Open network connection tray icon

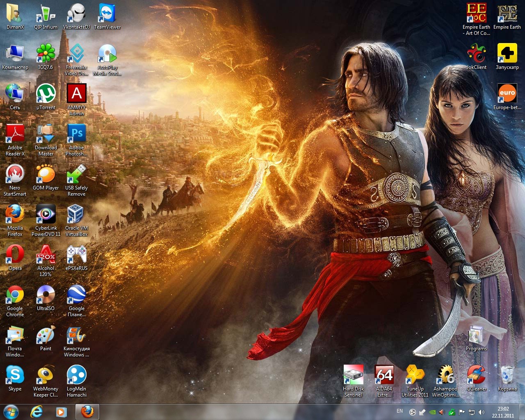[472, 412]
